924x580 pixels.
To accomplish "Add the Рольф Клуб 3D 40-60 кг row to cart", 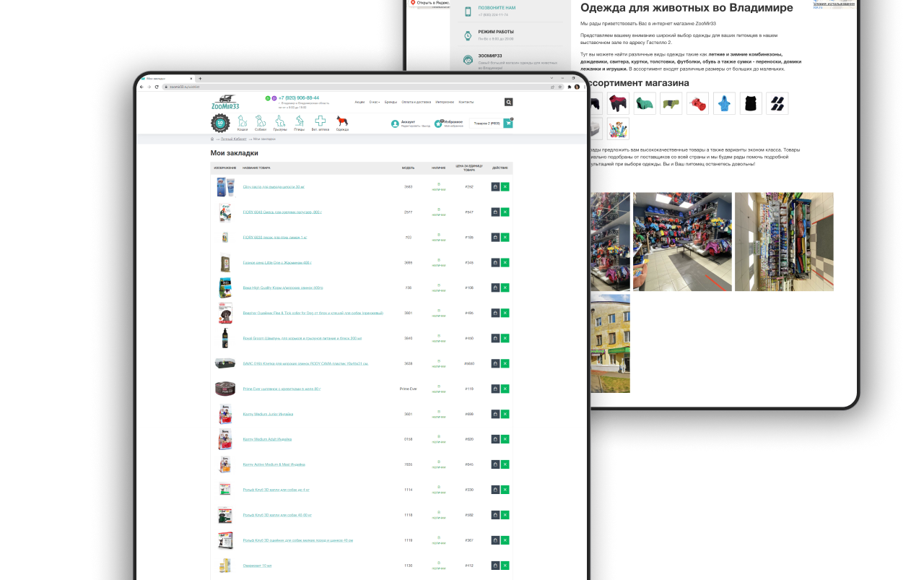I will pyautogui.click(x=495, y=515).
